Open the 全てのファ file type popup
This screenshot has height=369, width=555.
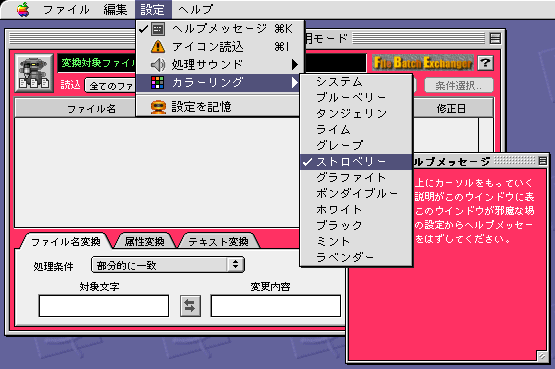(110, 86)
